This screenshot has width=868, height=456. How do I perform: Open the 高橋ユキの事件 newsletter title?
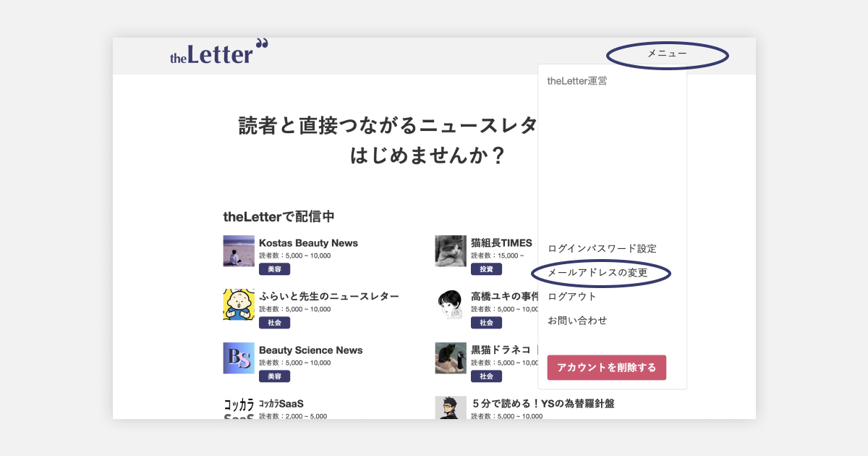(x=504, y=297)
